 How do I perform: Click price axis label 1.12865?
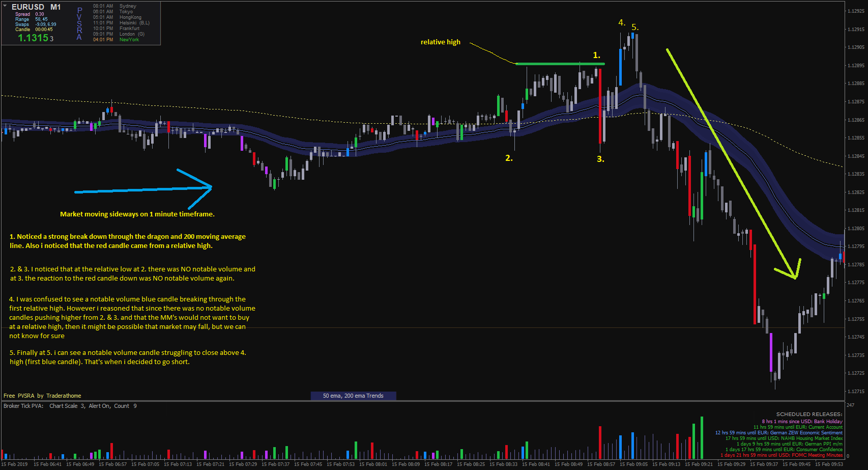[856, 120]
